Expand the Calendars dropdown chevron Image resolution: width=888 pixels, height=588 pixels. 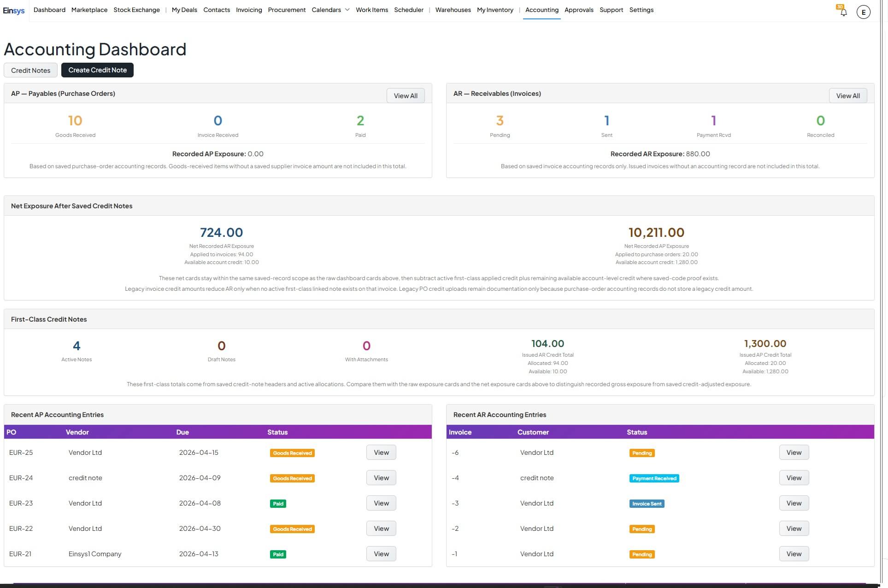click(x=347, y=10)
